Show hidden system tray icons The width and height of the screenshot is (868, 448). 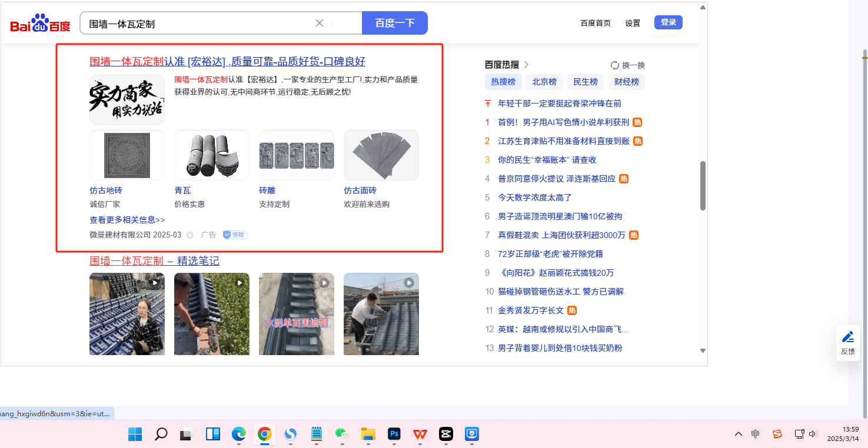[x=738, y=434]
